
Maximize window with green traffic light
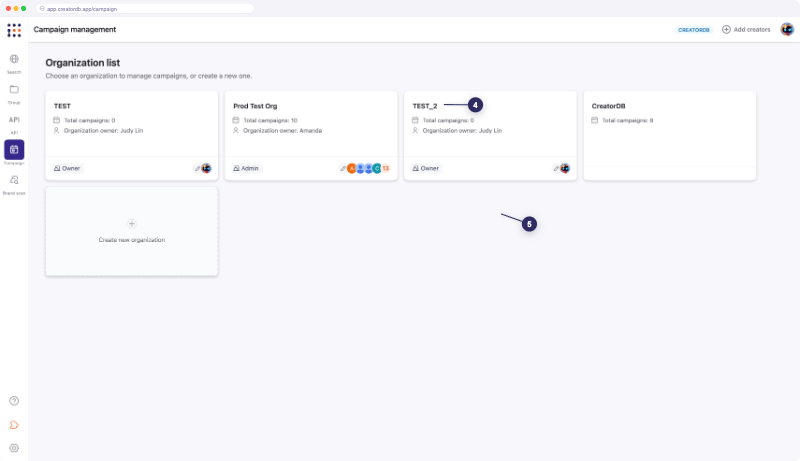point(23,9)
